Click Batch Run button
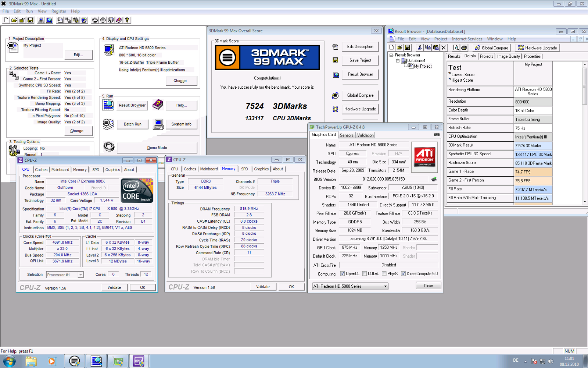 tap(133, 124)
